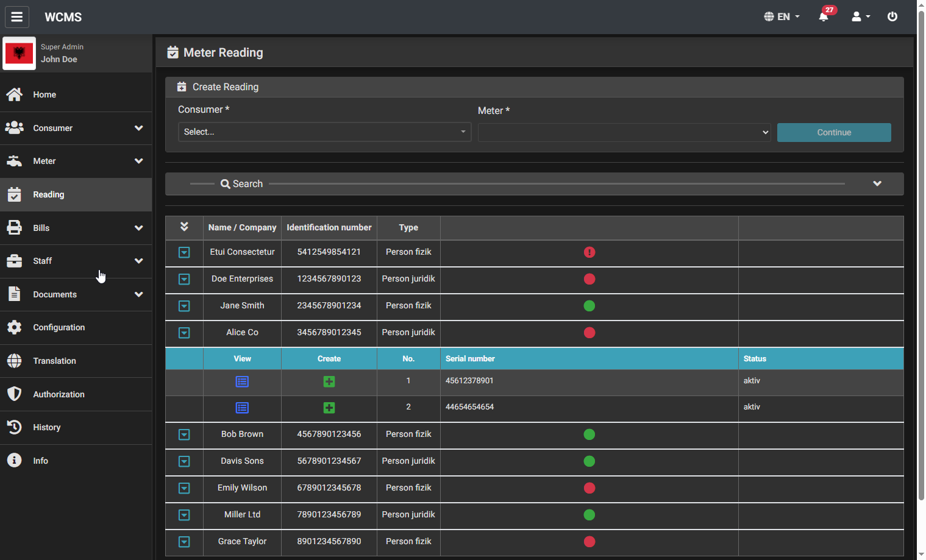
Task: Click the History clock icon
Action: (15, 427)
